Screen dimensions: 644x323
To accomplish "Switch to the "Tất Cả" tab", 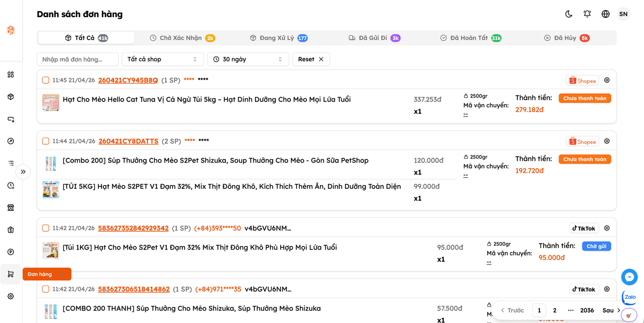I will (x=86, y=38).
